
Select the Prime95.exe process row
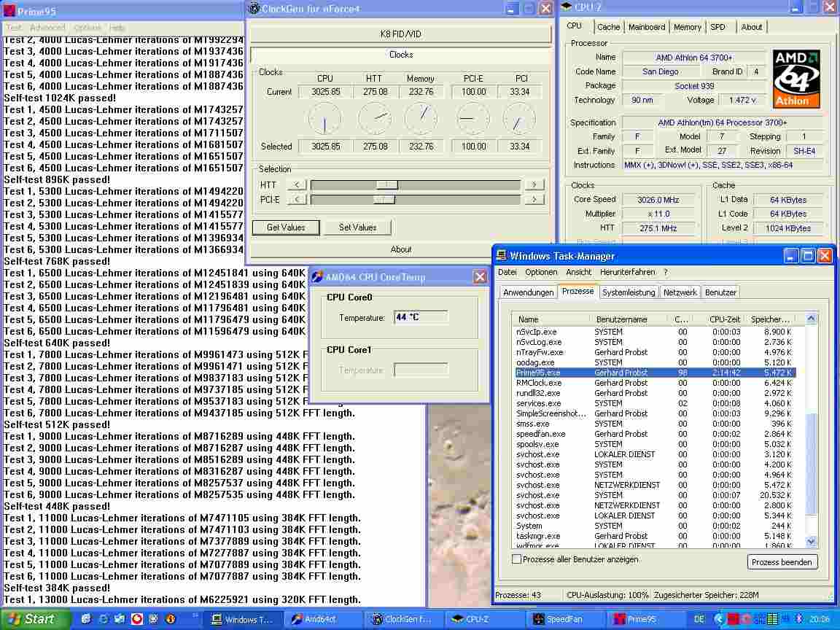point(655,373)
